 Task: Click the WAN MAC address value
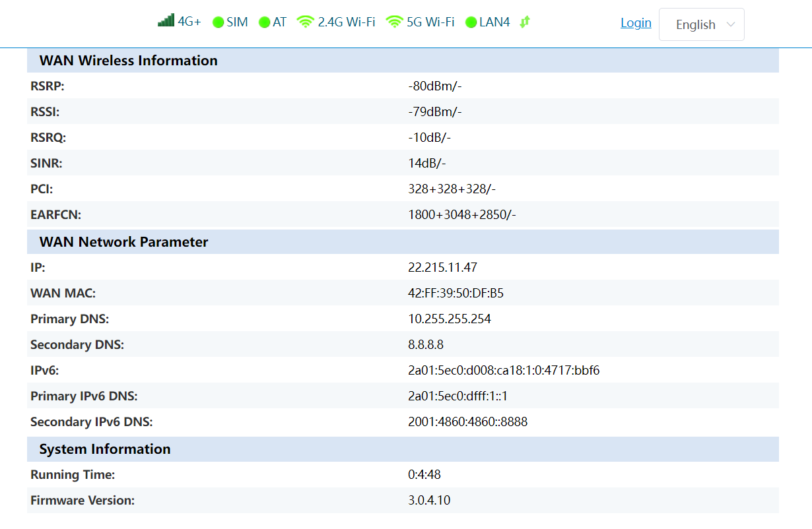click(x=456, y=294)
